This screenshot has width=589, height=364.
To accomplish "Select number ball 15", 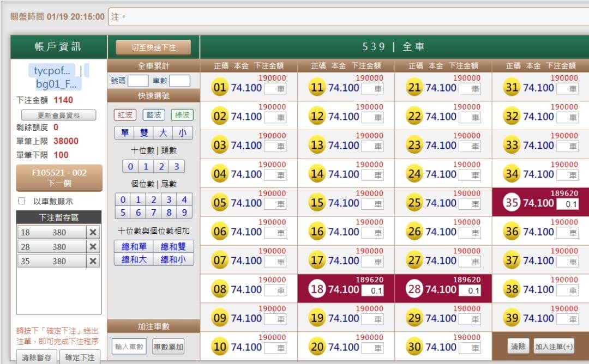I will [x=317, y=203].
